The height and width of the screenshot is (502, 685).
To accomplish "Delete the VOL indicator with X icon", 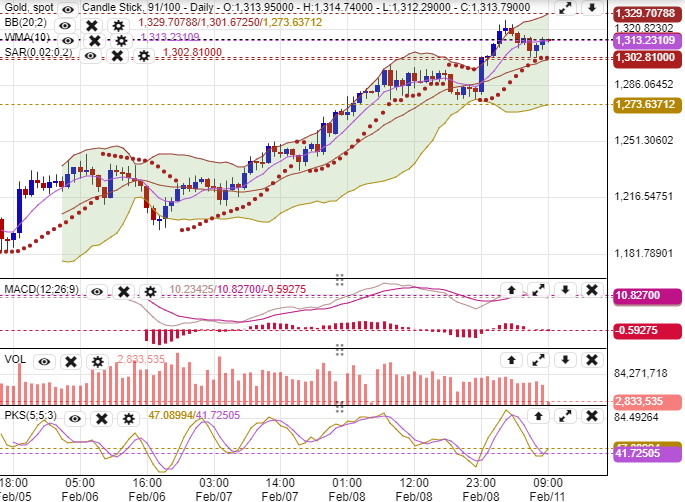I will pyautogui.click(x=70, y=360).
